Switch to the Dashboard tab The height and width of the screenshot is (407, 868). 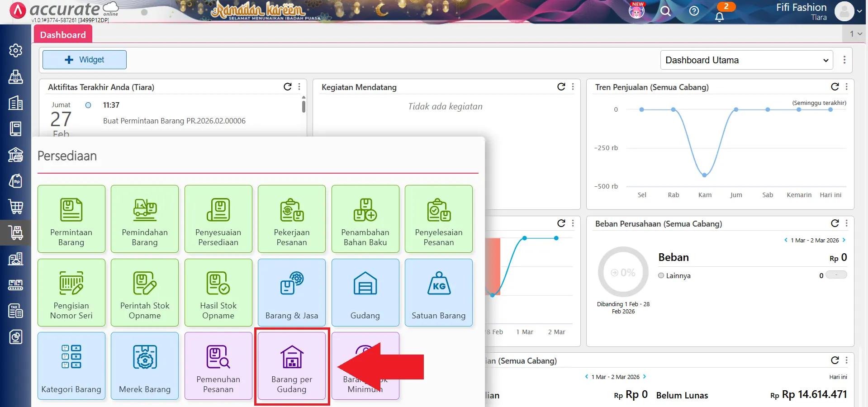[x=63, y=35]
